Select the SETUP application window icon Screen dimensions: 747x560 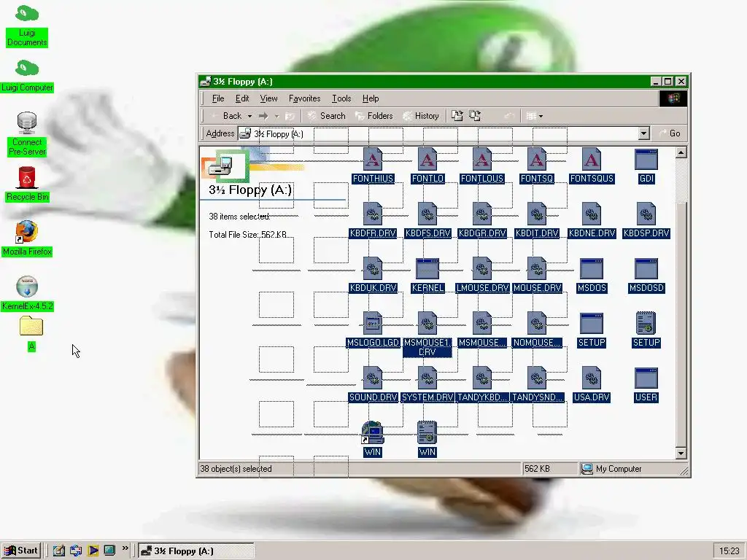click(592, 330)
